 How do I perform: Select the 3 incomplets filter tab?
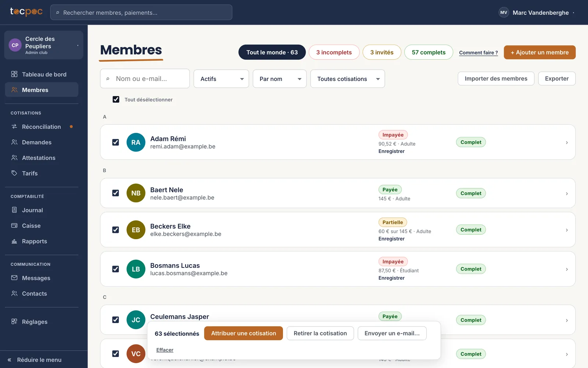pyautogui.click(x=334, y=52)
